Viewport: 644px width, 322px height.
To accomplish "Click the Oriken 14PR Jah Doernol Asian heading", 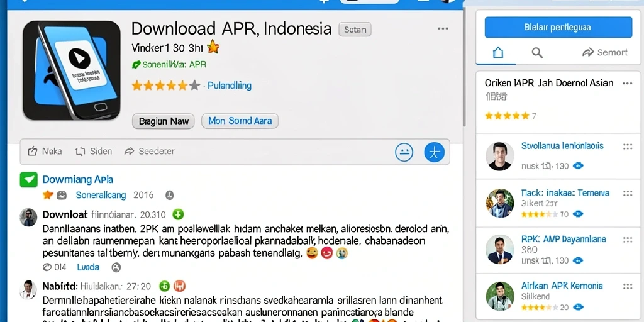I will point(549,83).
